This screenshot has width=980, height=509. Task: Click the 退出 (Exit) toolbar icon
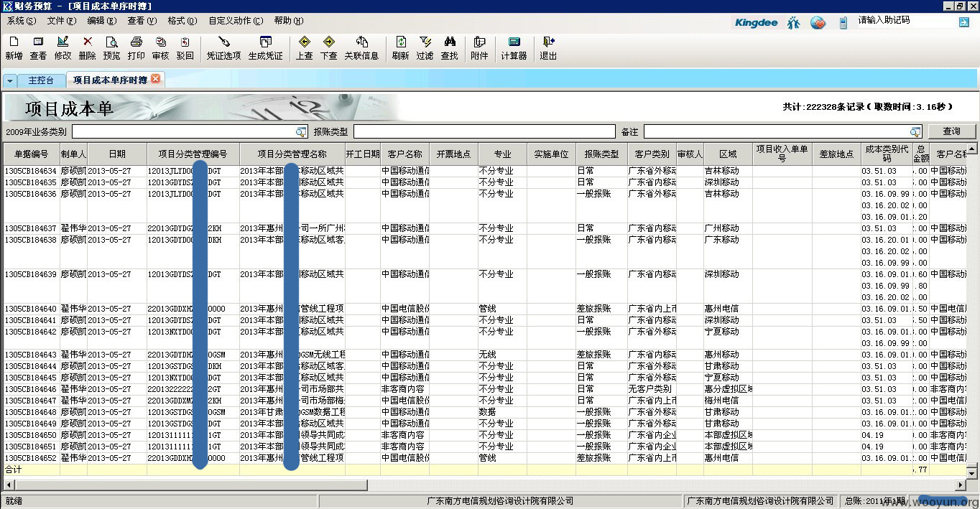[548, 48]
